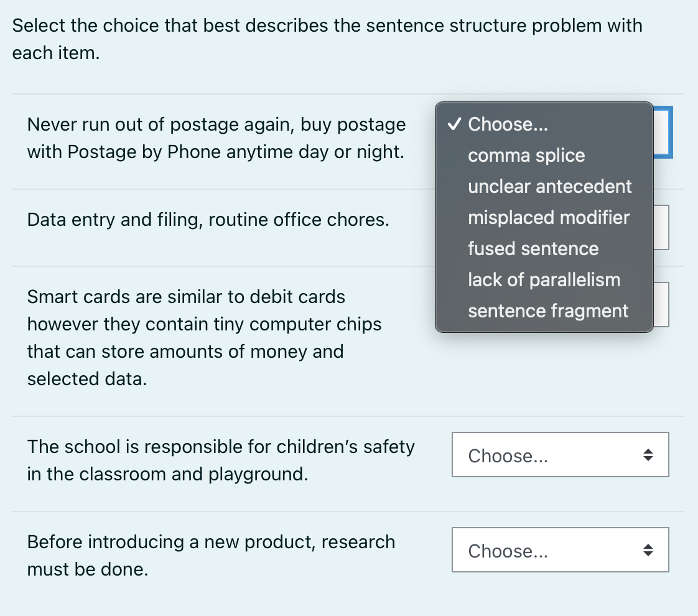
Task: Click the select box beside the smart cards sentence
Action: pos(661,304)
